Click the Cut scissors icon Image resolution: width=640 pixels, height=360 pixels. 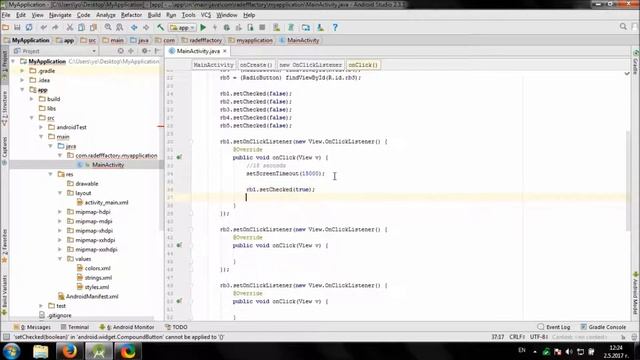70,27
